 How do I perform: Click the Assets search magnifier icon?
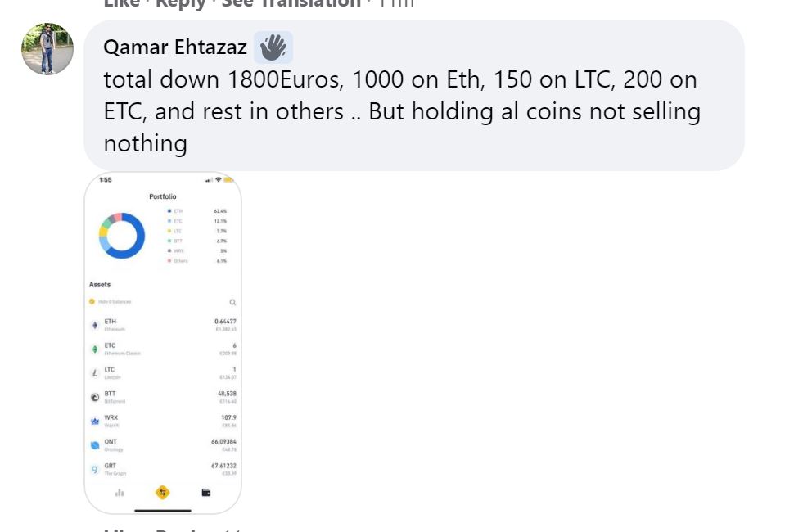click(232, 302)
